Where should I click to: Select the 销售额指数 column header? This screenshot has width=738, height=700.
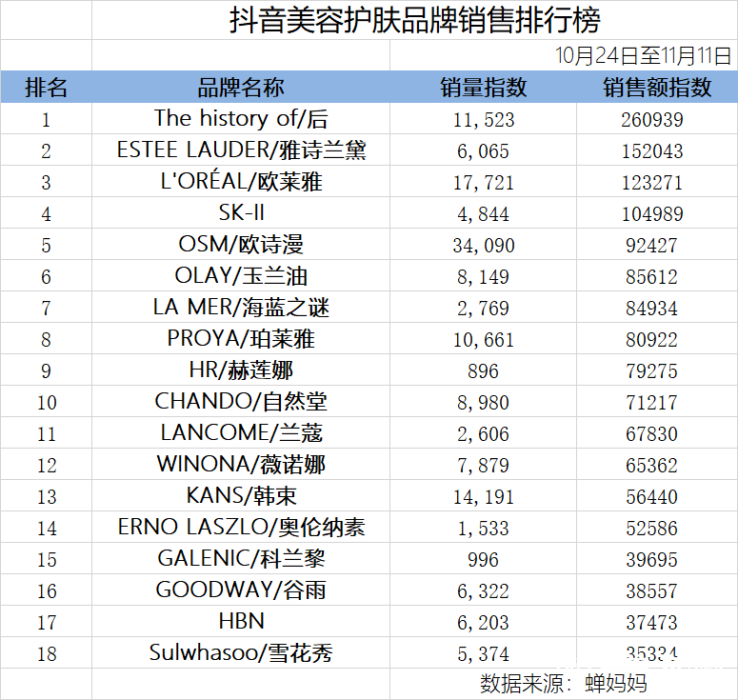click(x=657, y=88)
